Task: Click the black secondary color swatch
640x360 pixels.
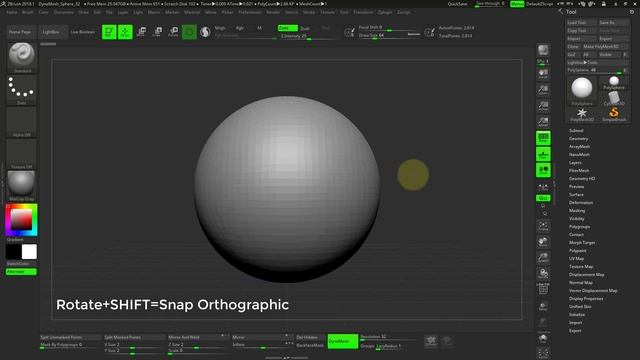Action: [x=13, y=252]
